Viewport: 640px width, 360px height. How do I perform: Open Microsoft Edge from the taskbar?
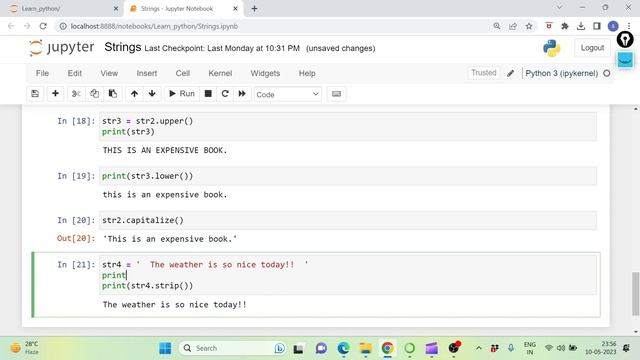pos(343,348)
